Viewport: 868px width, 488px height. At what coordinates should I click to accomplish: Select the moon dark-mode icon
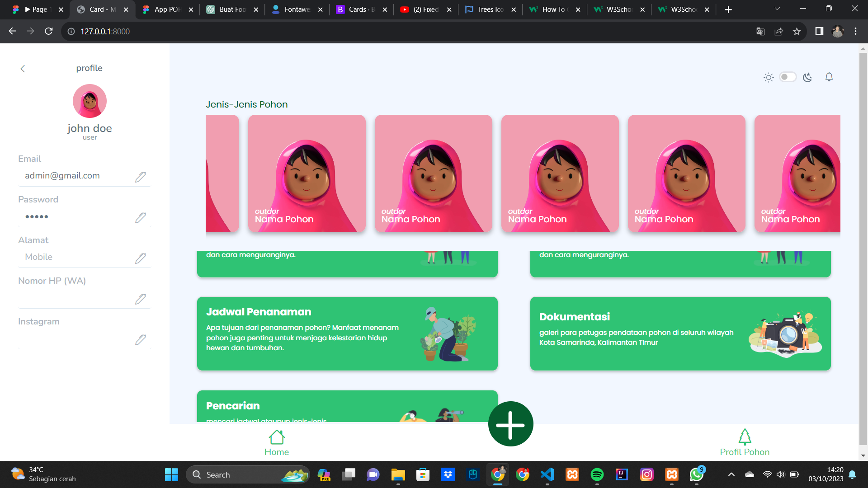pyautogui.click(x=807, y=77)
